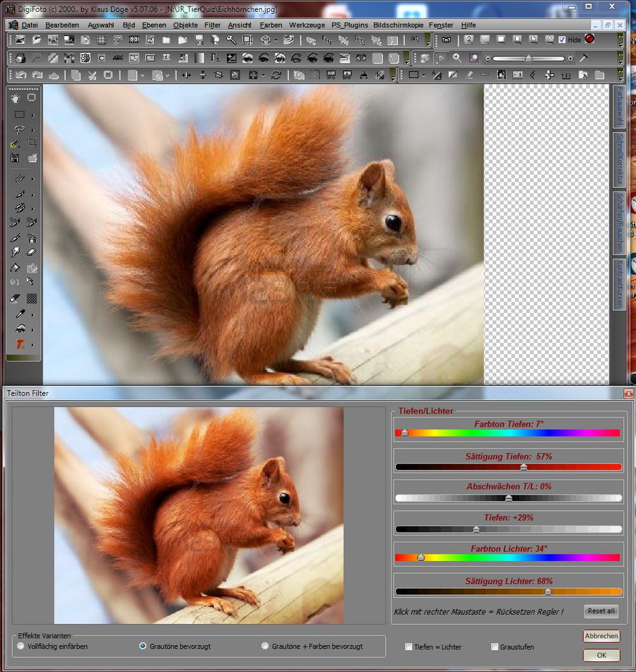Choose the Lasso selection tool

point(19,129)
